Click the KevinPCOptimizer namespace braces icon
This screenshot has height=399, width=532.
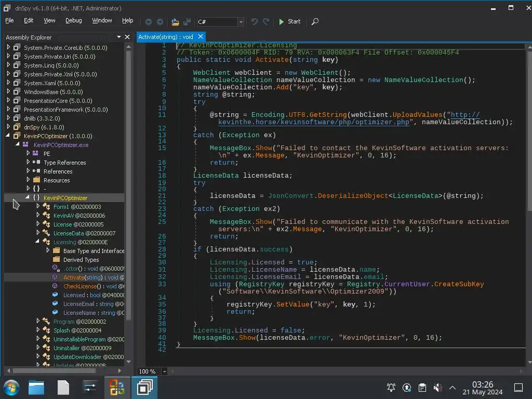pos(36,197)
